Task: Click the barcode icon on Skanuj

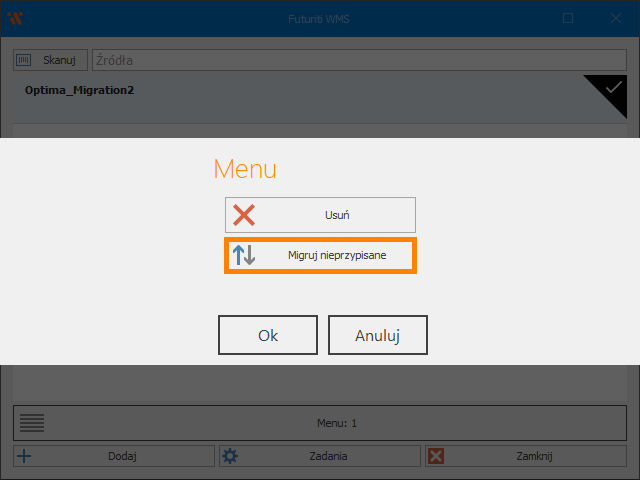Action: (25, 60)
